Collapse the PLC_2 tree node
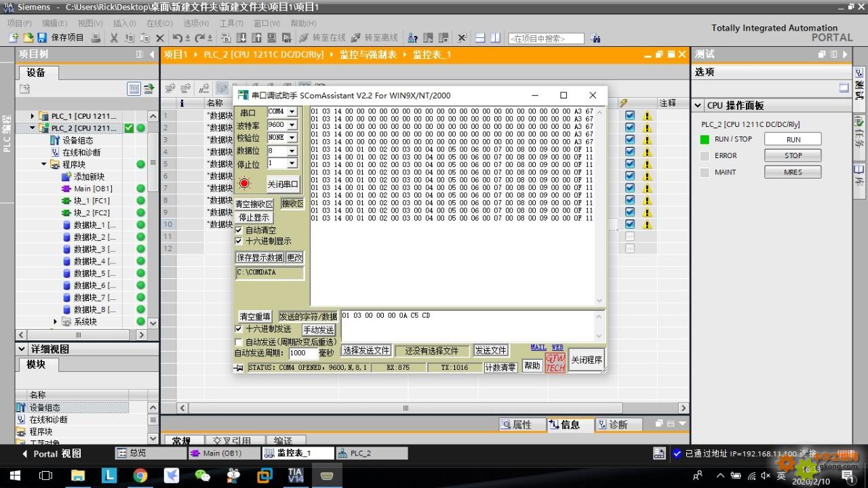868x488 pixels. 33,128
